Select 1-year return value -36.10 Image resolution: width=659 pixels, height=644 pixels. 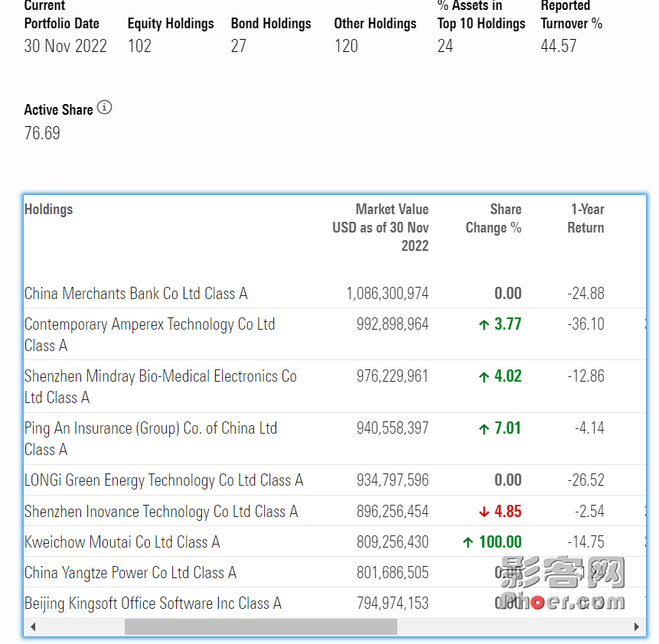586,324
